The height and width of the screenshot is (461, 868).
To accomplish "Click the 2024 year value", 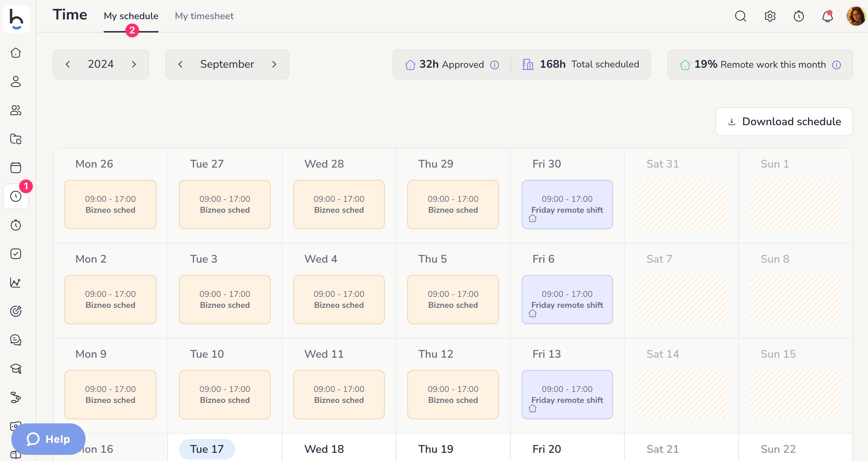I will (x=101, y=64).
